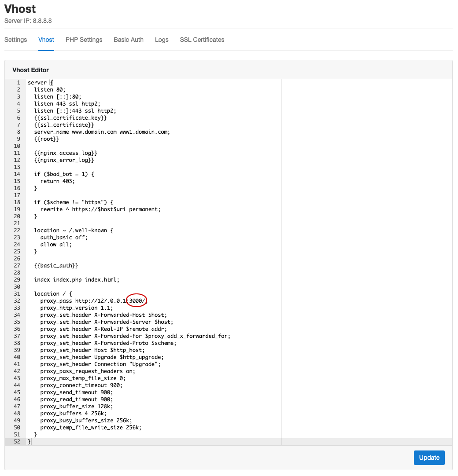Click the 'listen 80;' line
The width and height of the screenshot is (458, 476).
[x=49, y=90]
